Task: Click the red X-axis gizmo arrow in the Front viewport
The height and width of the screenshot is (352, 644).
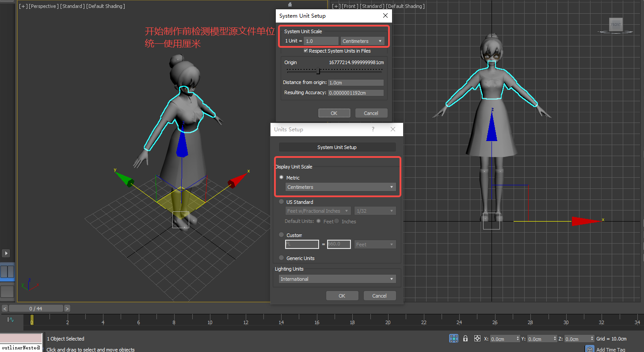Action: pyautogui.click(x=586, y=221)
